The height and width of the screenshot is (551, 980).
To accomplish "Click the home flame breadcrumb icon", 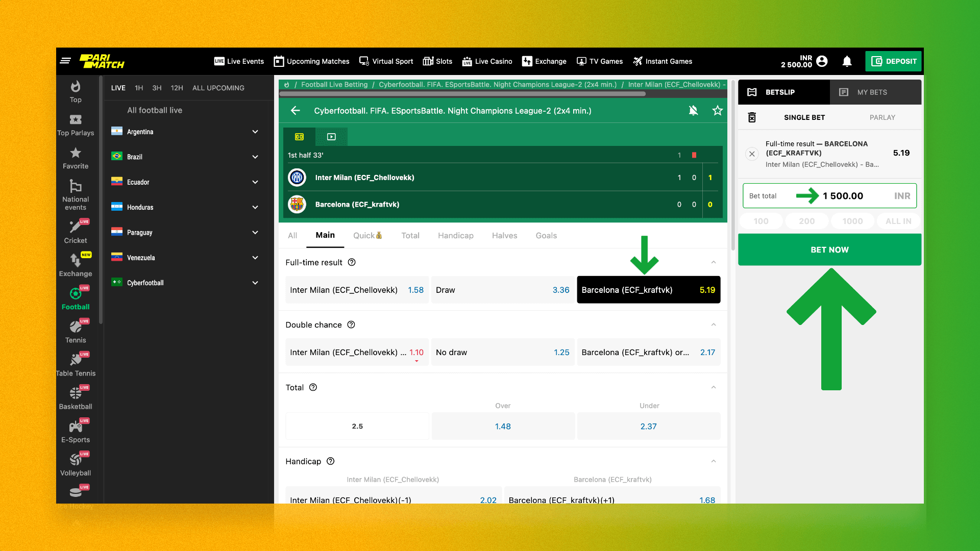I will (287, 85).
